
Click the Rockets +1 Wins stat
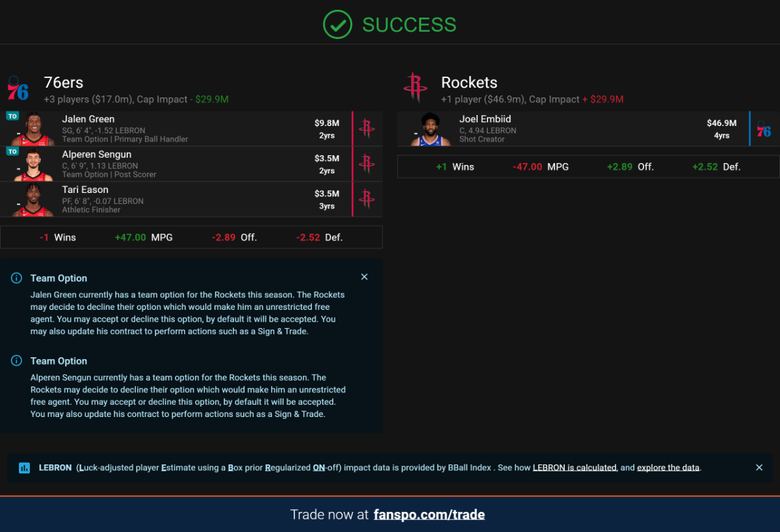(x=455, y=167)
